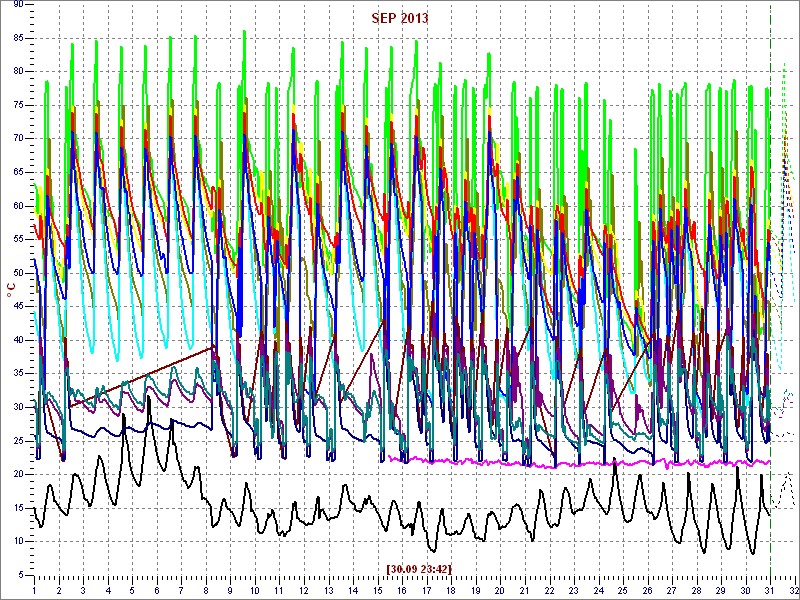Viewport: 800px width, 600px height.
Task: Click day 28 on the date axis
Action: 696,590
